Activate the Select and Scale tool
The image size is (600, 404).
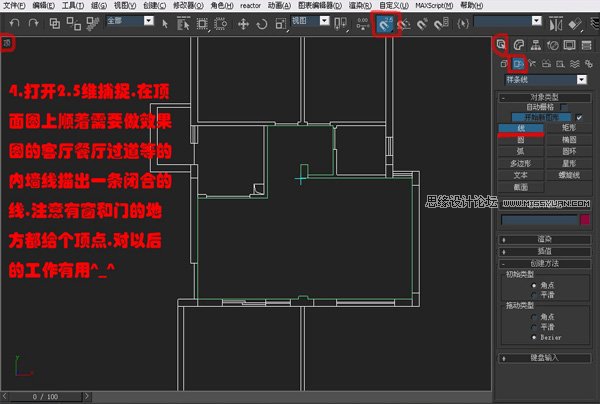click(280, 24)
